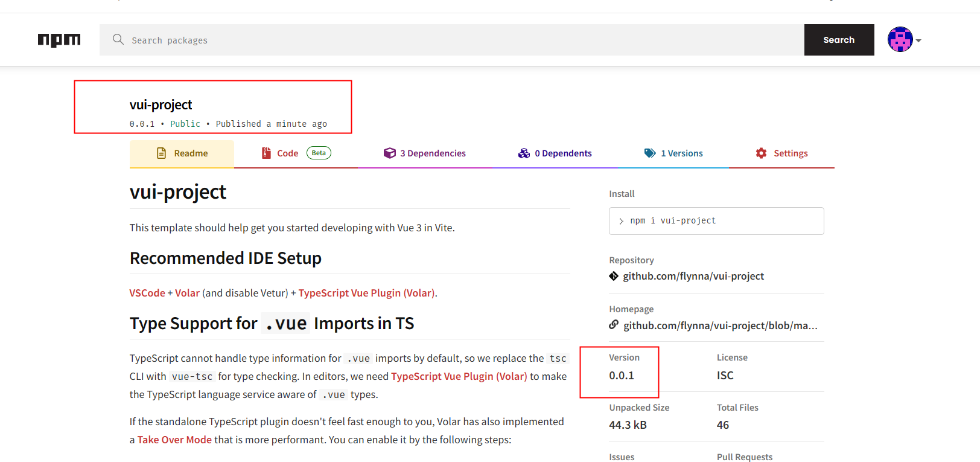This screenshot has width=980, height=462.
Task: Click the Readme document icon
Action: click(x=161, y=153)
